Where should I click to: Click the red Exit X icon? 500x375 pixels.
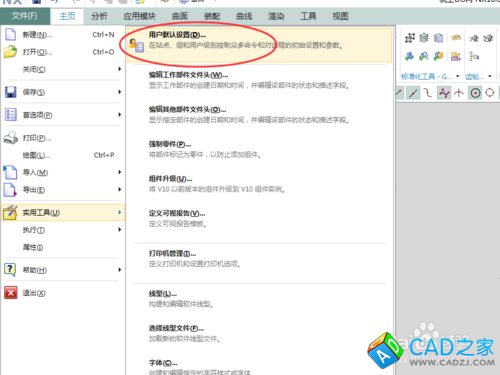[x=11, y=293]
